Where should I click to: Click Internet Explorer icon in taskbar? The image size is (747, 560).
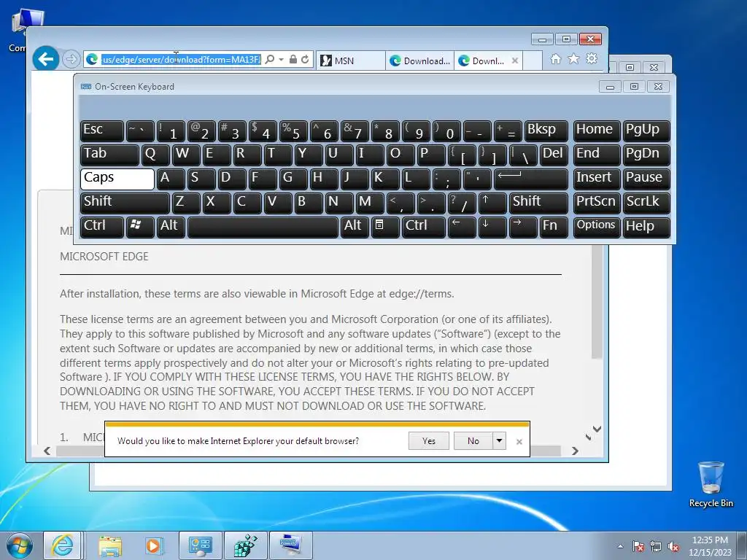click(63, 545)
